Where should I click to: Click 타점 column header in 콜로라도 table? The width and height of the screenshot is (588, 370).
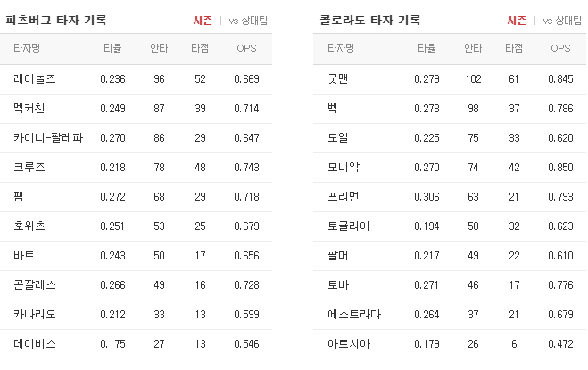click(514, 48)
